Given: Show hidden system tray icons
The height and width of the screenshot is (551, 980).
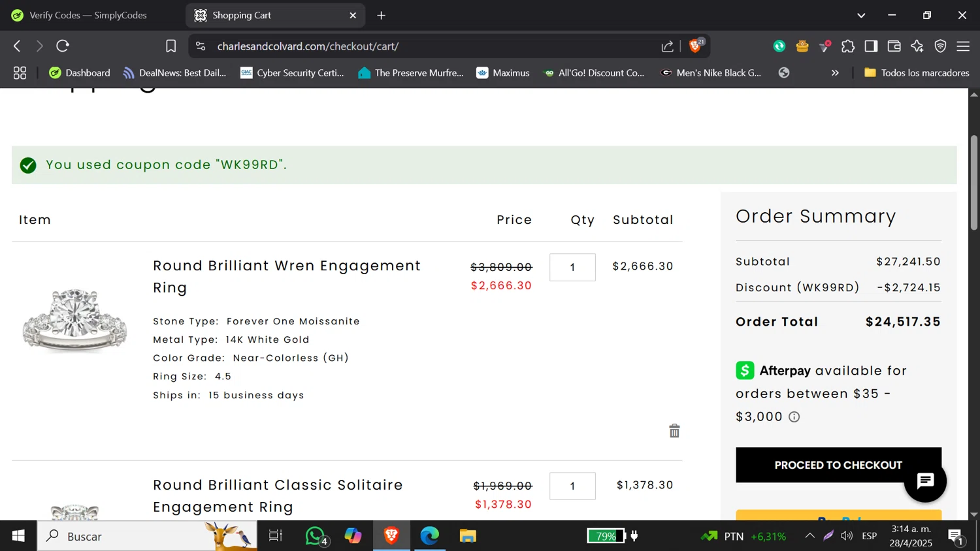Looking at the screenshot, I should (809, 536).
